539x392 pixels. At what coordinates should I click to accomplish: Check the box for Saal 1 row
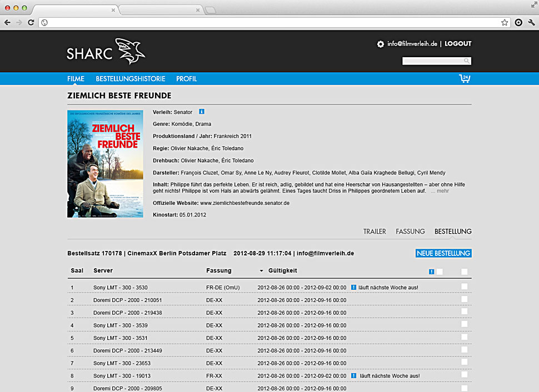pos(465,287)
